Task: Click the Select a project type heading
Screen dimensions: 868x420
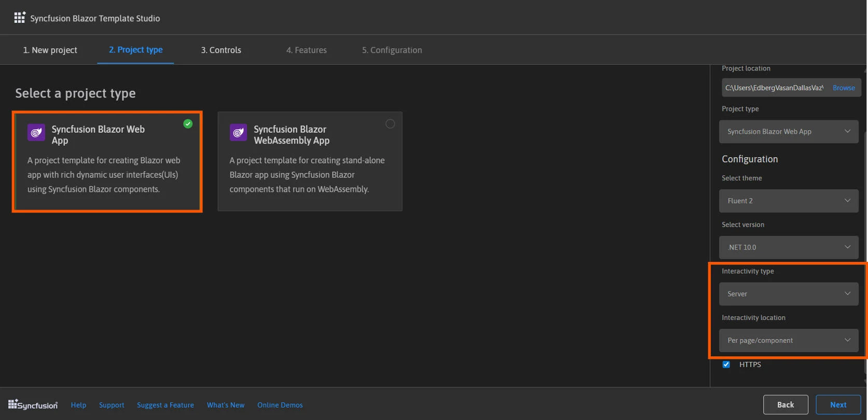Action: coord(75,93)
